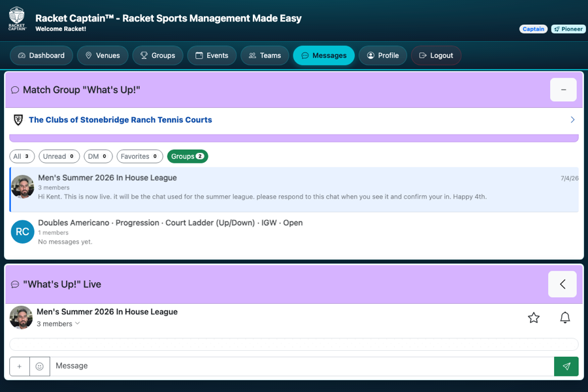Expand the 3 members dropdown

(x=58, y=324)
